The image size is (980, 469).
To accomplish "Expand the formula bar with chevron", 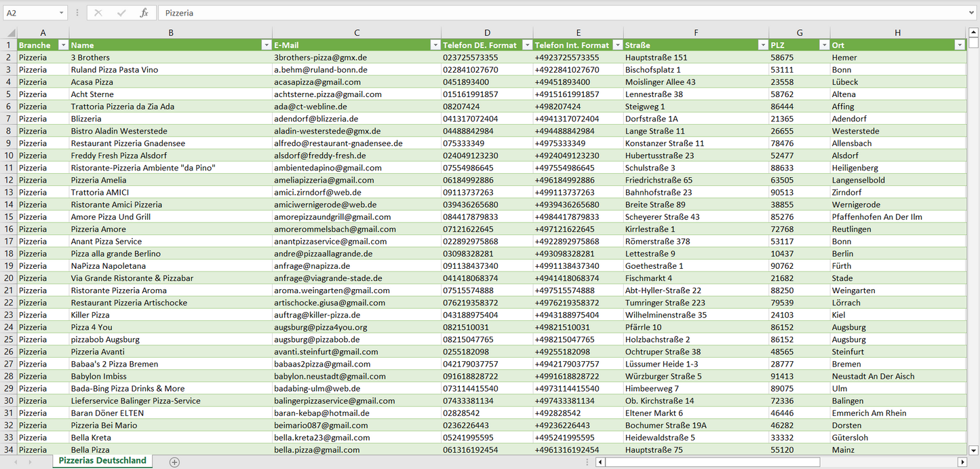I will tap(973, 13).
